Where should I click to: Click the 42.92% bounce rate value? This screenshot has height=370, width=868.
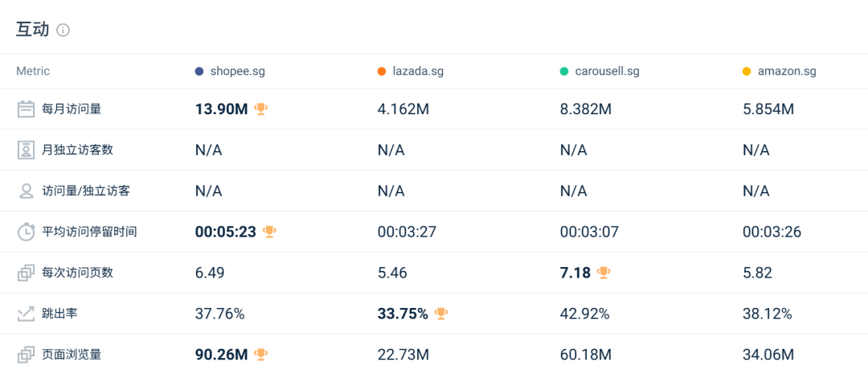coord(585,314)
